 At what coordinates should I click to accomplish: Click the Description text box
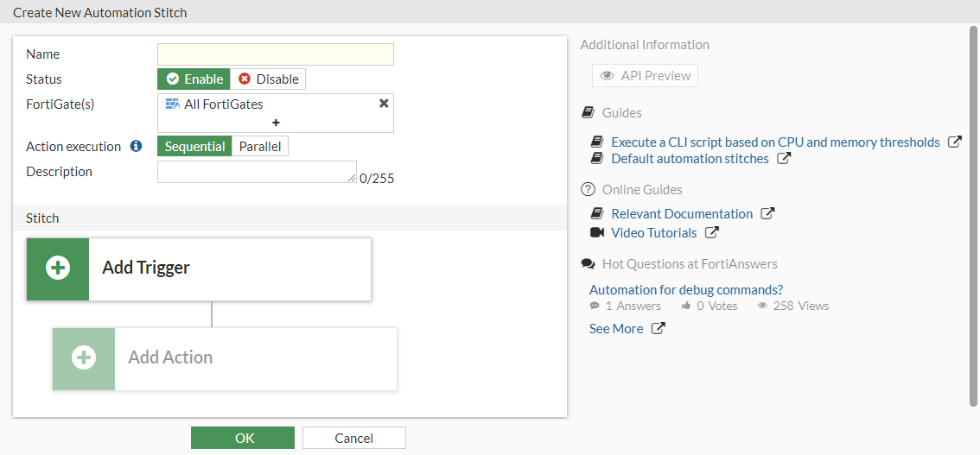tap(256, 172)
